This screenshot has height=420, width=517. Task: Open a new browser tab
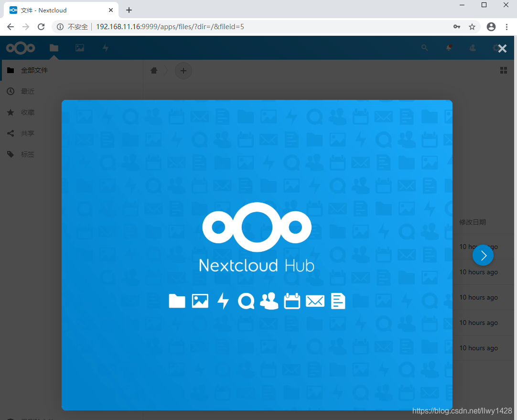129,10
